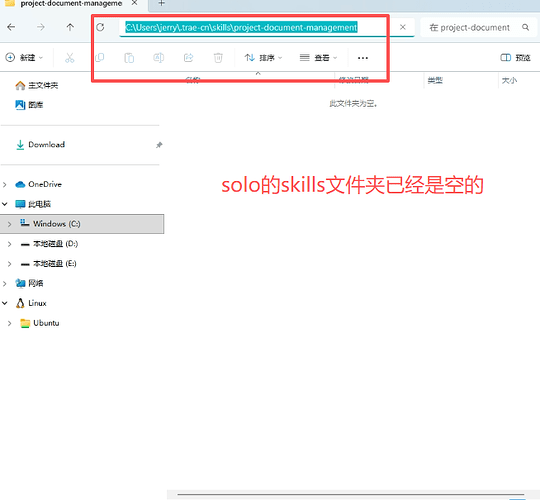Open the See more three-dots menu
The image size is (540, 500).
[363, 58]
